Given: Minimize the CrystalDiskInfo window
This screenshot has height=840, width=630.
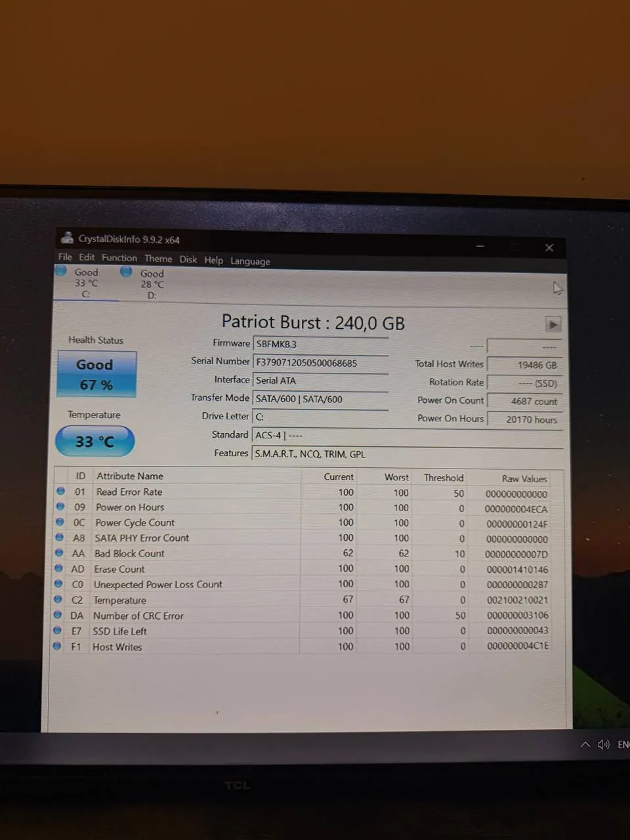Looking at the screenshot, I should pyautogui.click(x=480, y=246).
